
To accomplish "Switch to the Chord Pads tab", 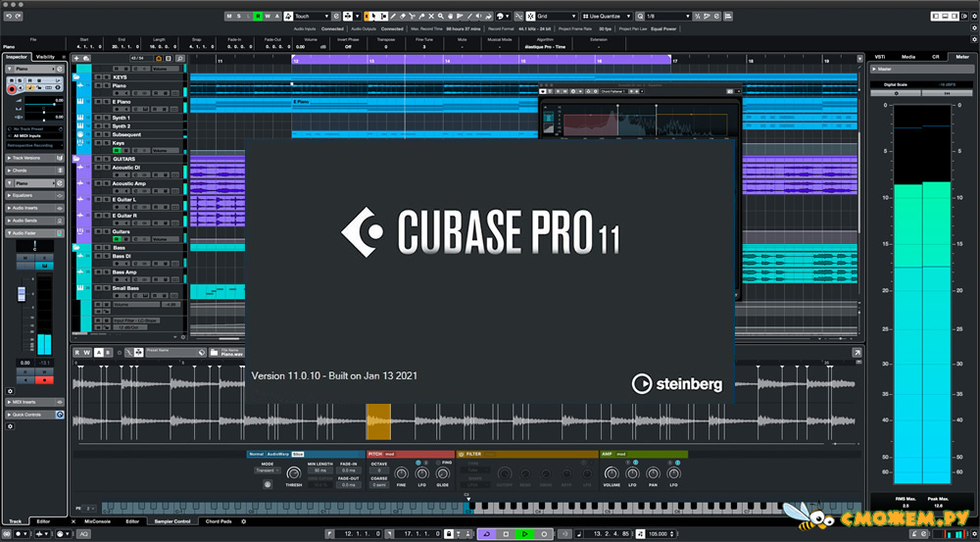I will 219,520.
